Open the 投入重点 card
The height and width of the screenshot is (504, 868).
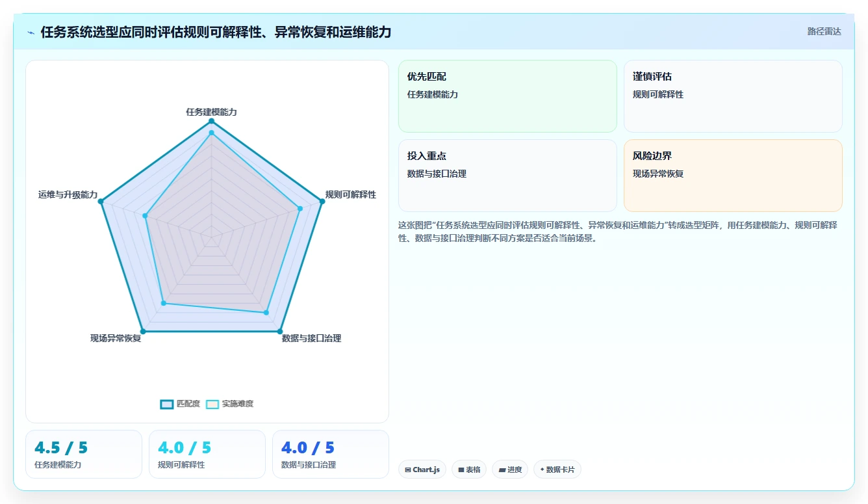click(x=507, y=176)
